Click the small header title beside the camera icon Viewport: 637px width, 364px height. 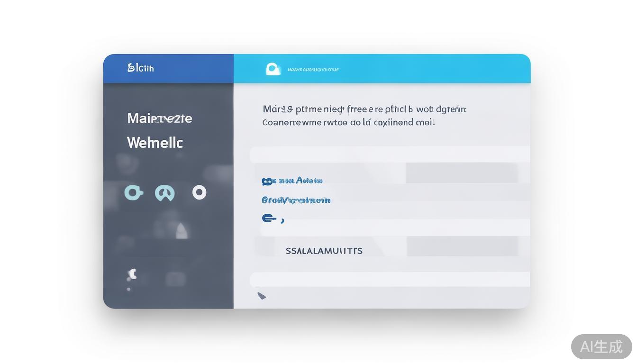click(313, 70)
